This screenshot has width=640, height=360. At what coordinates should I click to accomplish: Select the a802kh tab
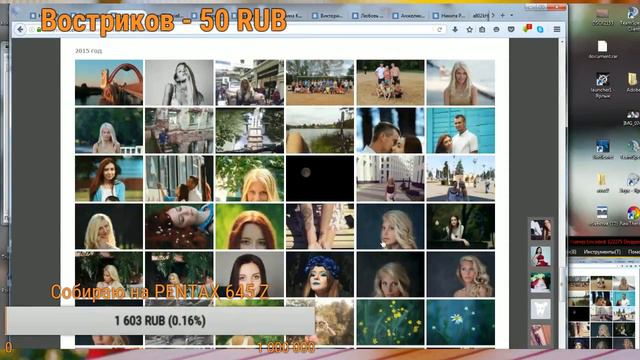coord(482,16)
